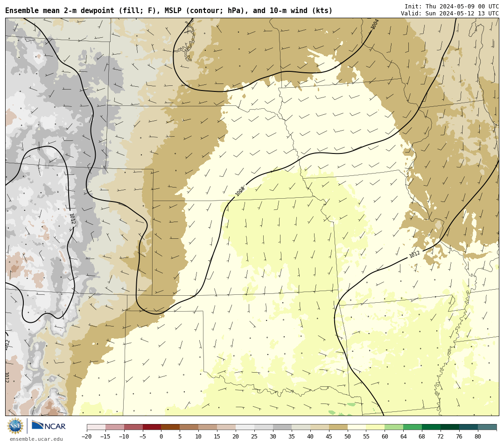Click the positive 15 colorbar tick label
The height and width of the screenshot is (445, 504).
pos(217,436)
